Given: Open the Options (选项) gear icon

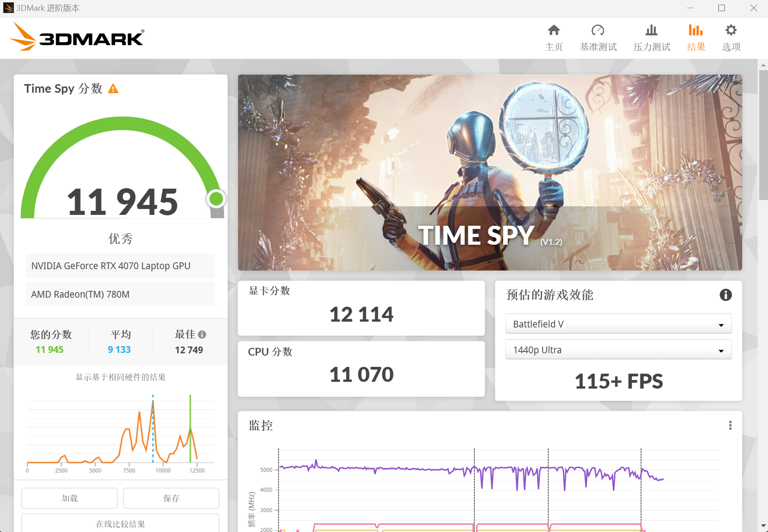Looking at the screenshot, I should pos(731,31).
